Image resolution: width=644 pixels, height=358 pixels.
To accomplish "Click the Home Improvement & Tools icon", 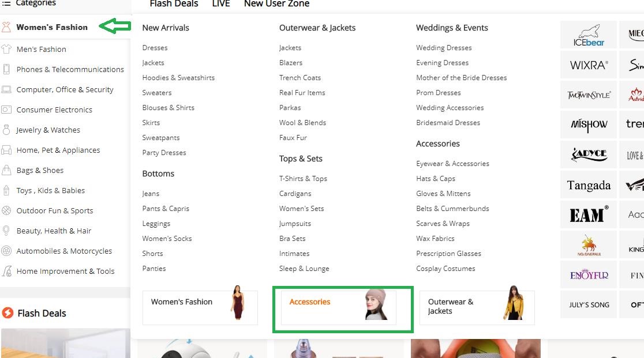I will (x=6, y=271).
